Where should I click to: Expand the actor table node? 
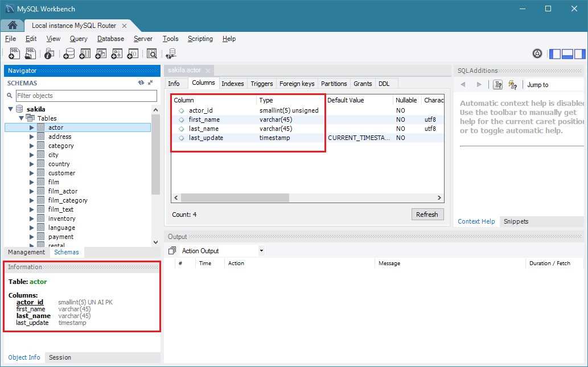click(x=32, y=127)
